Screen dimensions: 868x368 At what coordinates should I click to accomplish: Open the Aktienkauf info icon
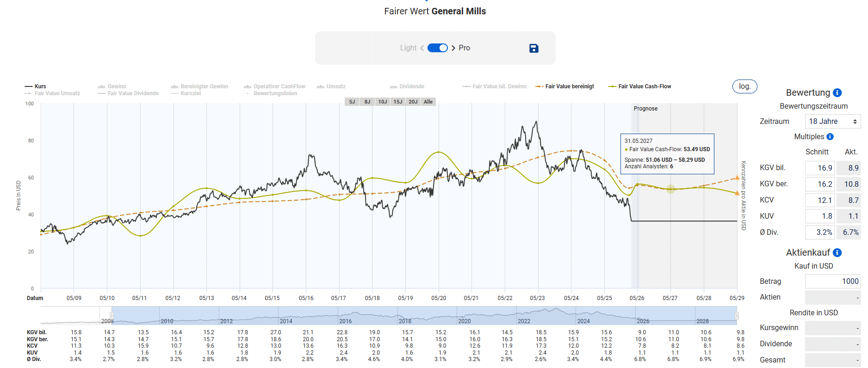tap(837, 252)
